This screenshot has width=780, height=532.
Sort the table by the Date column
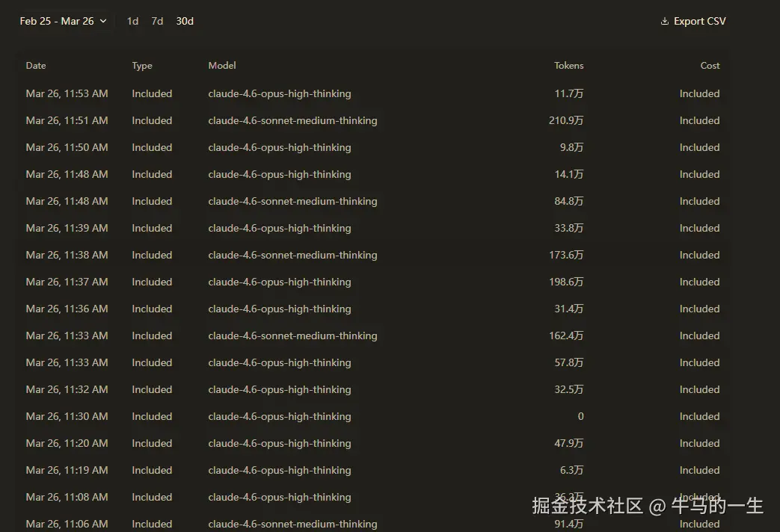35,65
